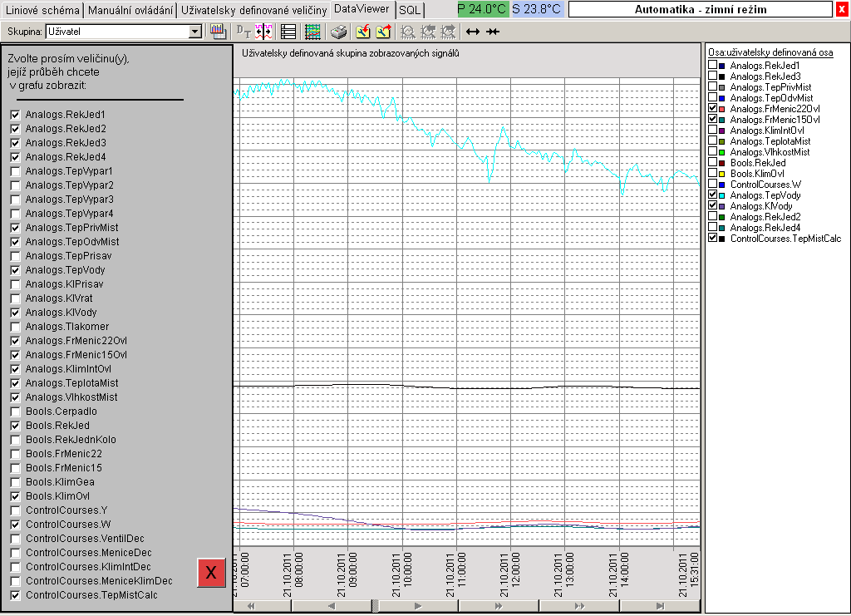Jump to end with last timeline button

(660, 606)
